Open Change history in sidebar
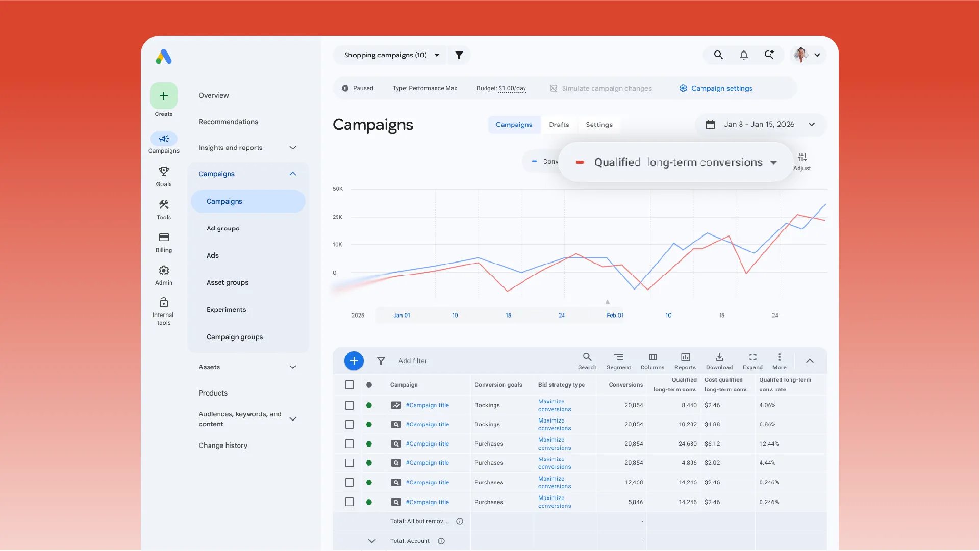This screenshot has width=980, height=551. point(223,445)
